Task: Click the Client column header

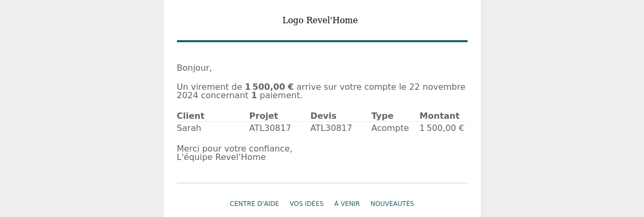Action: (191, 116)
